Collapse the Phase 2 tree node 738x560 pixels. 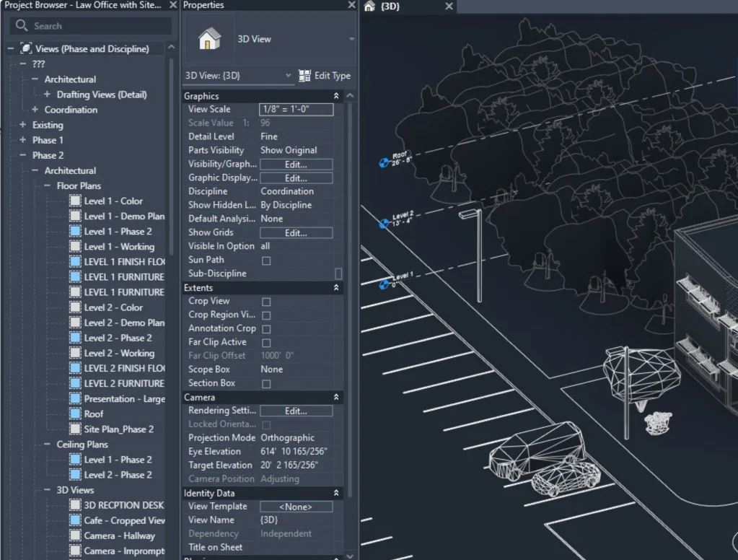point(22,155)
